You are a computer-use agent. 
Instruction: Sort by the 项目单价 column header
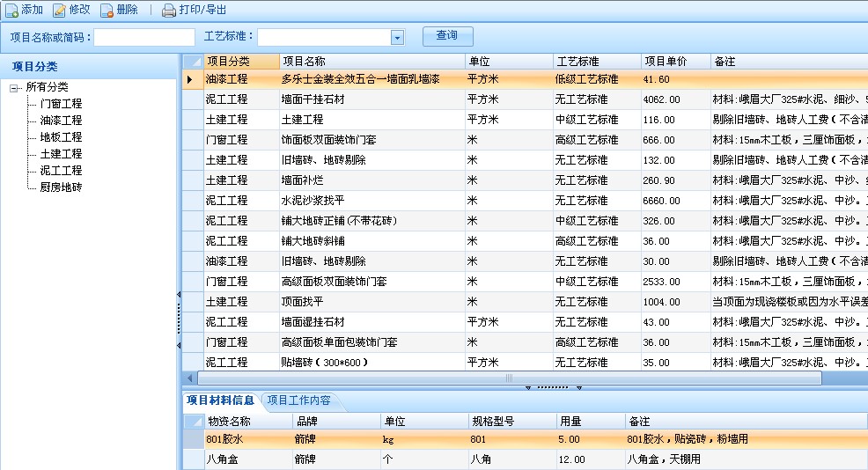pos(676,62)
